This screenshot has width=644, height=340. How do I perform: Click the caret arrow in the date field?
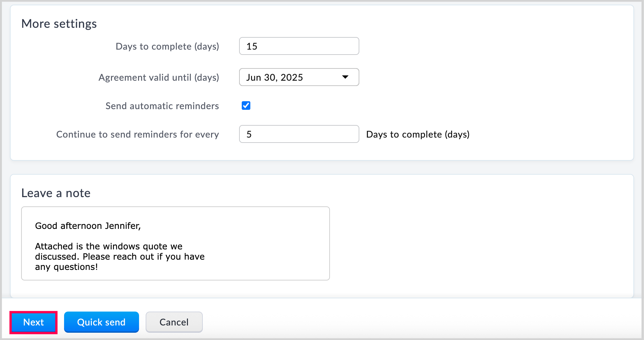click(345, 77)
